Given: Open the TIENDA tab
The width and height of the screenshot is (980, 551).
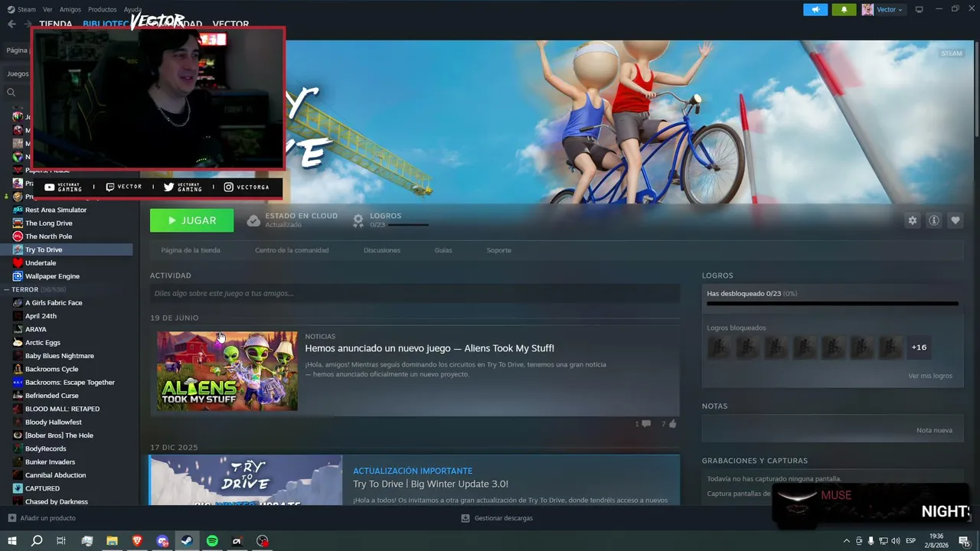Looking at the screenshot, I should pos(56,24).
